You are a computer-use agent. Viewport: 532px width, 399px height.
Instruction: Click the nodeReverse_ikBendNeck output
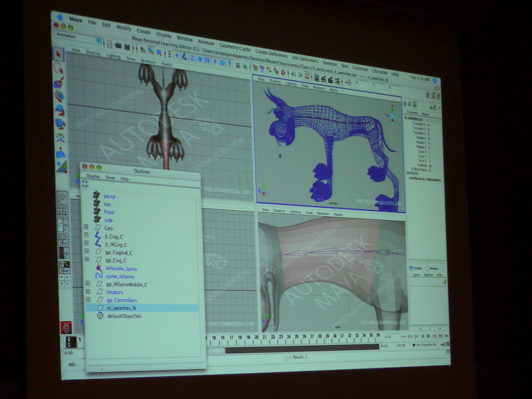(x=424, y=179)
